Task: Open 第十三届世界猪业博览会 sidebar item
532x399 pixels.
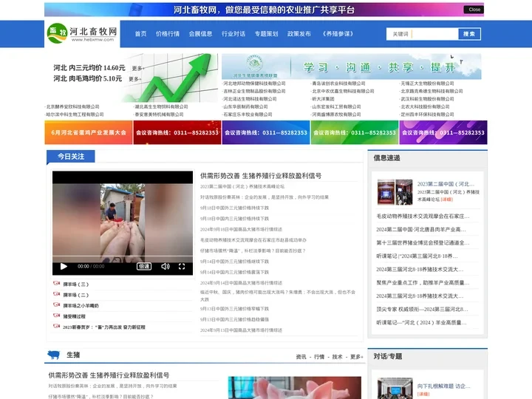Action: pyautogui.click(x=423, y=243)
